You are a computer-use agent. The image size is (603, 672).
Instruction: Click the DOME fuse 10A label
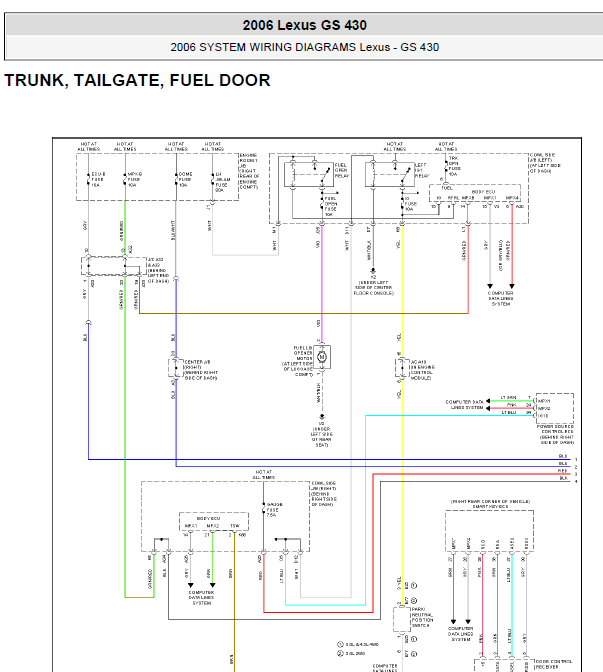point(185,180)
